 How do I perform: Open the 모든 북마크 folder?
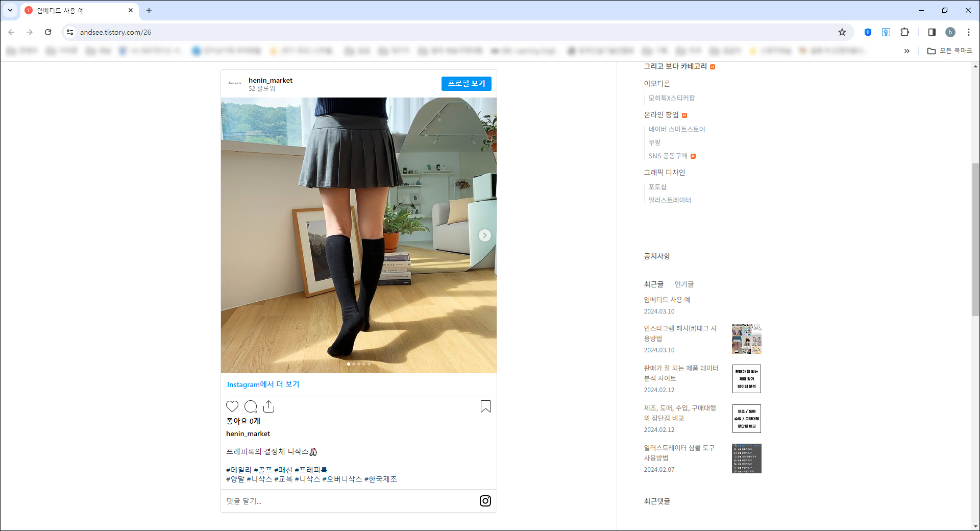click(950, 51)
